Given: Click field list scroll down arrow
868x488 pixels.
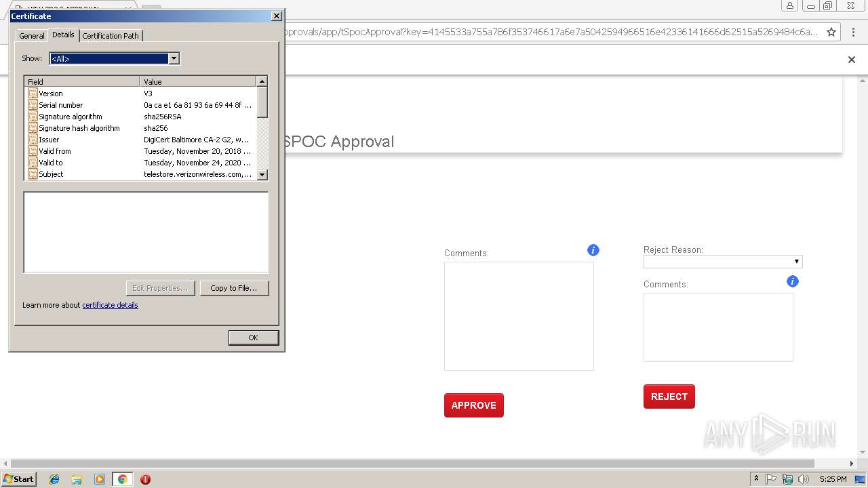Looking at the screenshot, I should tap(262, 174).
